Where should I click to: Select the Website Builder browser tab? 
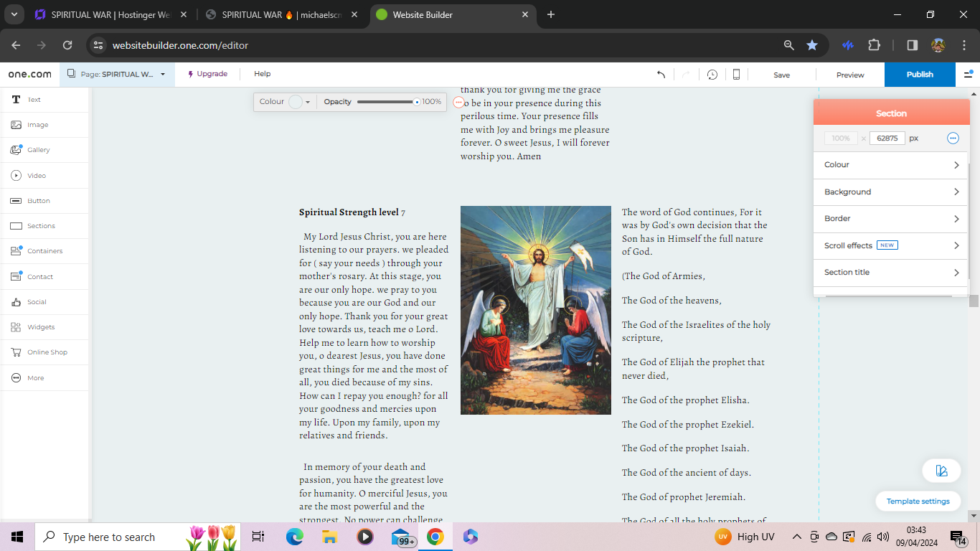tap(453, 14)
